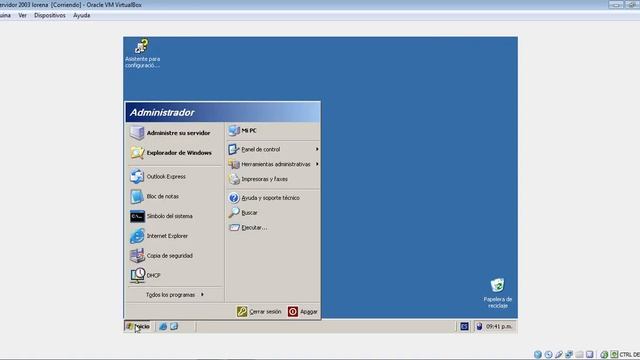This screenshot has width=640, height=360.
Task: Click VirtualBox USB devices status icon
Action: pos(559,355)
